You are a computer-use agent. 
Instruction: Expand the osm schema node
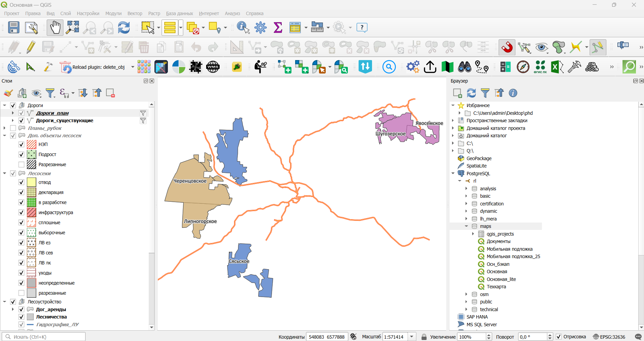click(466, 294)
